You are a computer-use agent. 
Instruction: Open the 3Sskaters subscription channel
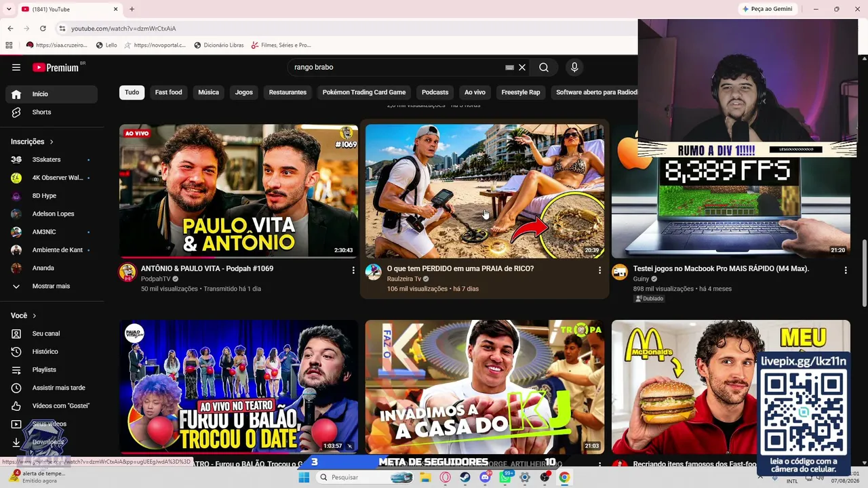pyautogui.click(x=52, y=160)
